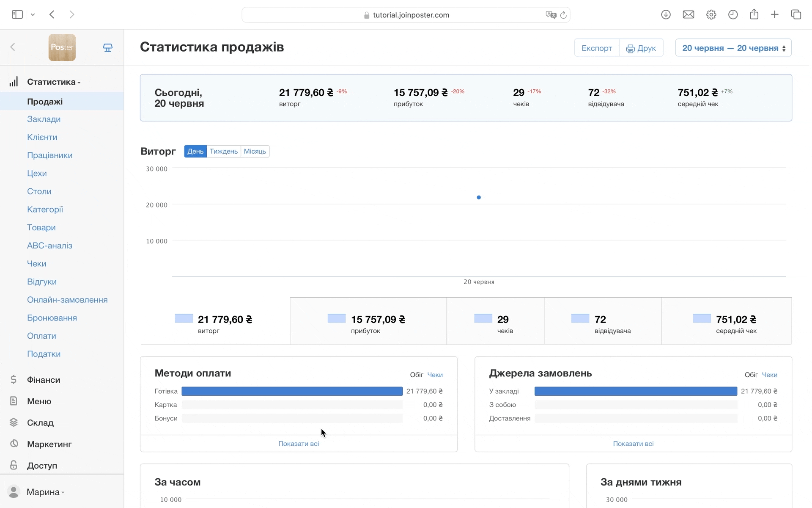Screen dimensions: 812x508
Task: Expand the Фінанси section
Action: [x=44, y=380]
